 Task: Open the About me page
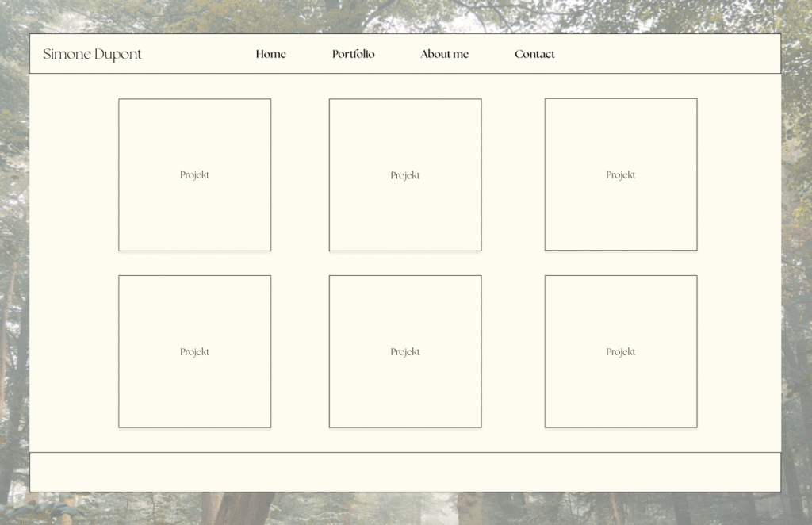pyautogui.click(x=444, y=54)
